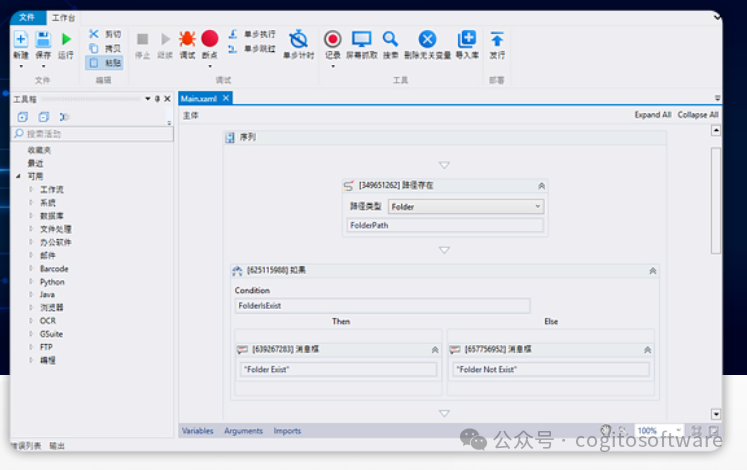Click the designer scrollbar up arrow
The height and width of the screenshot is (470, 747).
click(x=716, y=130)
